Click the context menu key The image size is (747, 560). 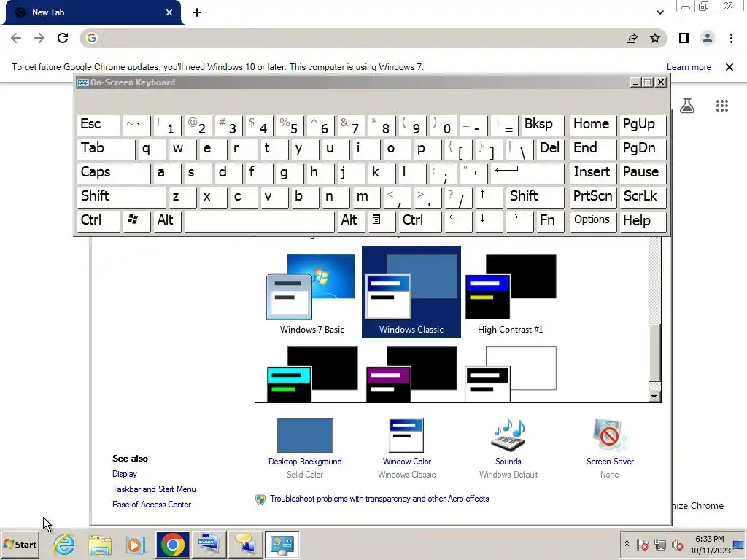pyautogui.click(x=381, y=222)
